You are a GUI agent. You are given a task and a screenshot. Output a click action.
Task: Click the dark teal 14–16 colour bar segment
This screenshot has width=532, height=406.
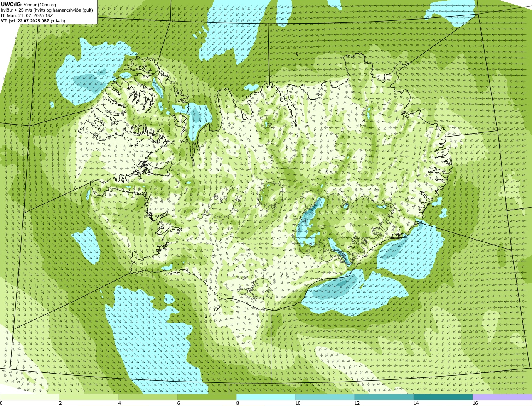[443, 397]
